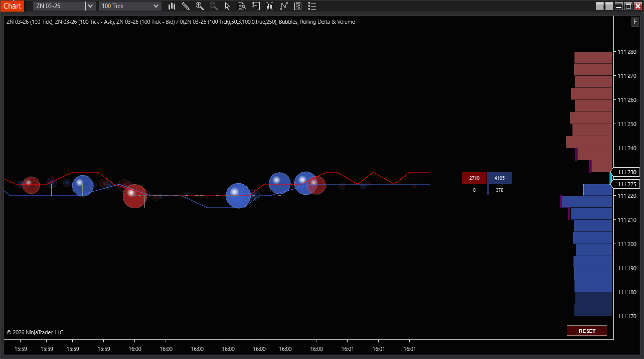Open the ZN 03-26 instrument dropdown arrow
The height and width of the screenshot is (359, 644).
pyautogui.click(x=90, y=6)
